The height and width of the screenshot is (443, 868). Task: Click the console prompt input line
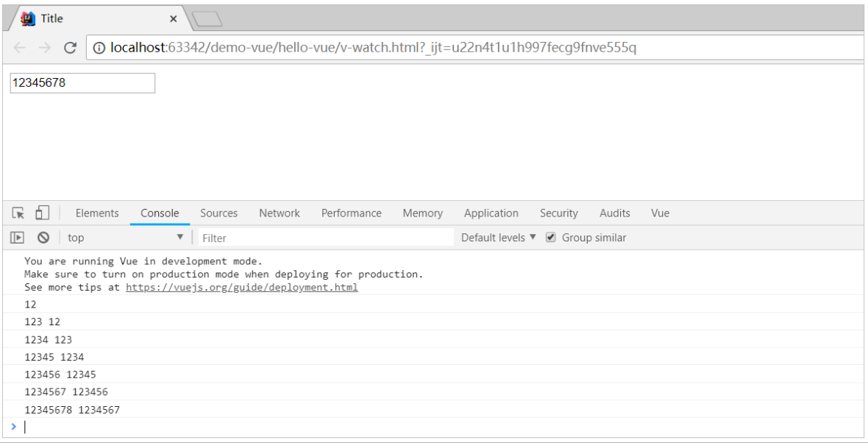point(443,427)
